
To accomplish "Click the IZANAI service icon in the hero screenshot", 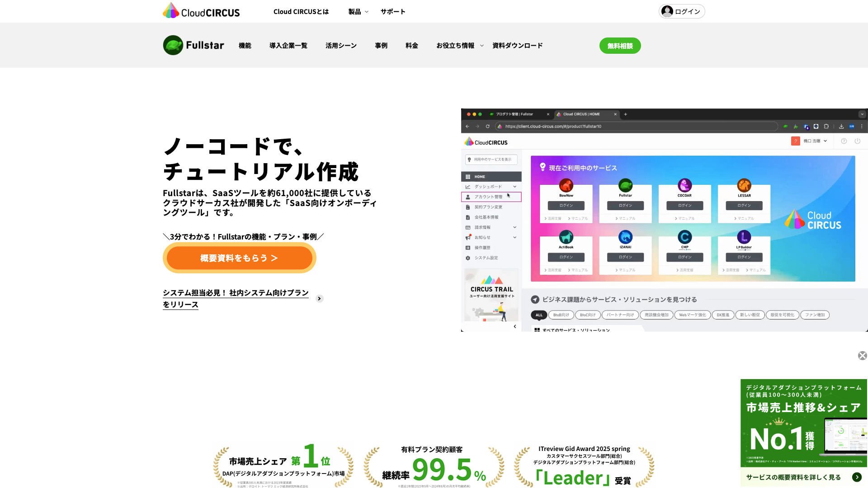I will 626,237.
